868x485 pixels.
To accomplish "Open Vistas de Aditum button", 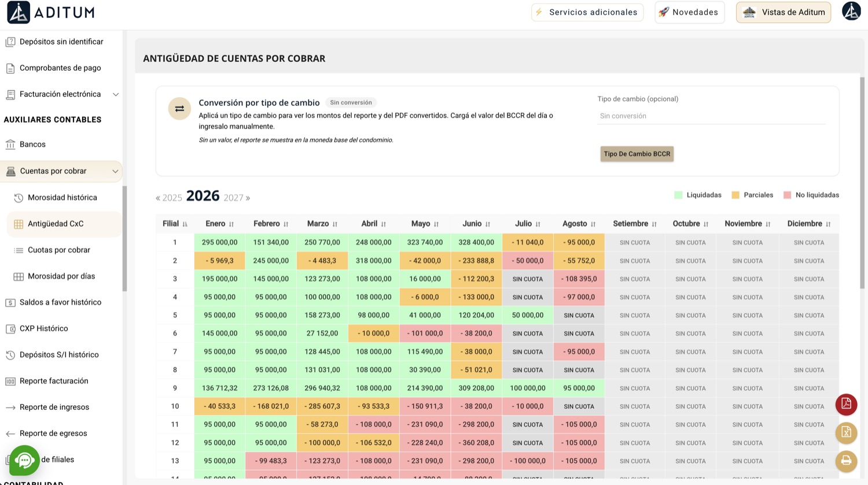I will 784,12.
